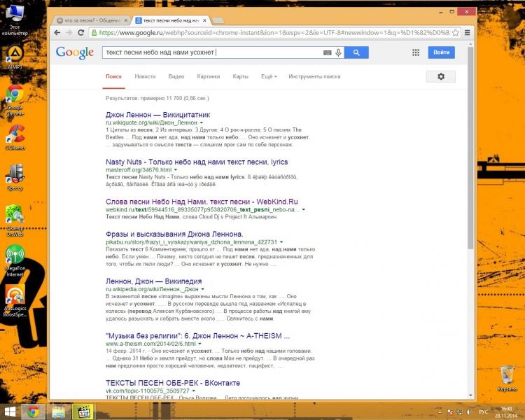Open the Windows Start button
Screen dimensions: 525x420
(9, 412)
